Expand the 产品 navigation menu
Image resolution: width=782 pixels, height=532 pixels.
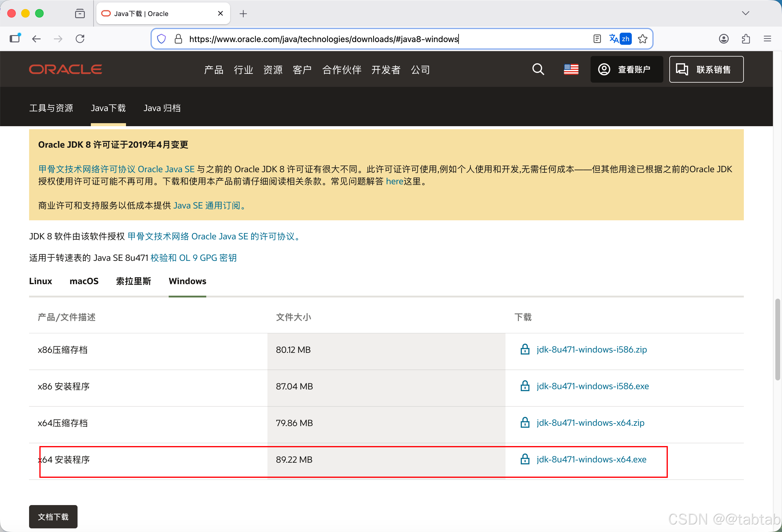(214, 70)
